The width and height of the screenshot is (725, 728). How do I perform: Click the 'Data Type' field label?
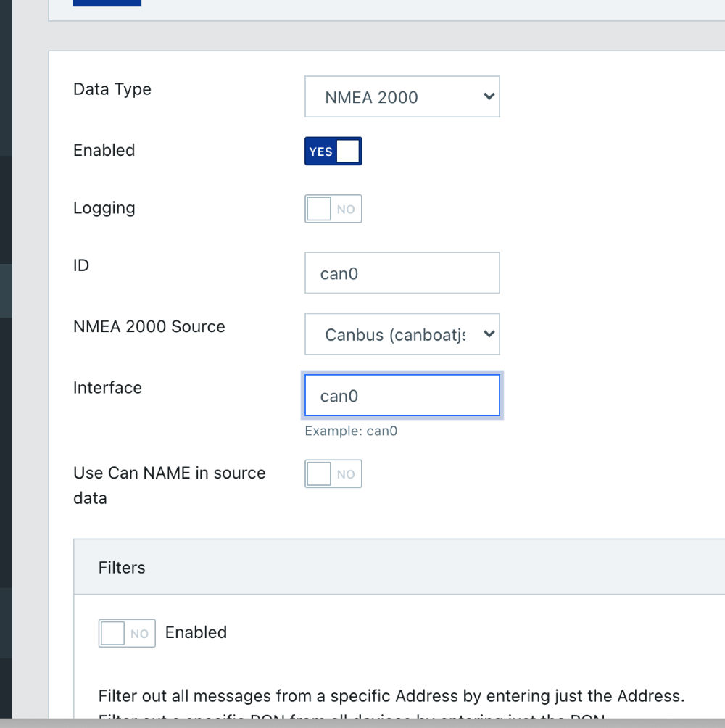[x=112, y=89]
